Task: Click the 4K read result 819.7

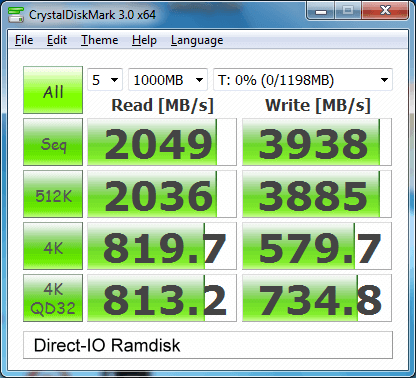Action: tap(162, 246)
